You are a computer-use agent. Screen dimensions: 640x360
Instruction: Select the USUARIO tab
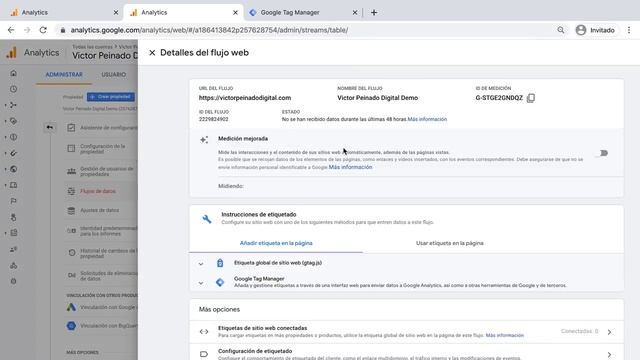click(x=113, y=75)
